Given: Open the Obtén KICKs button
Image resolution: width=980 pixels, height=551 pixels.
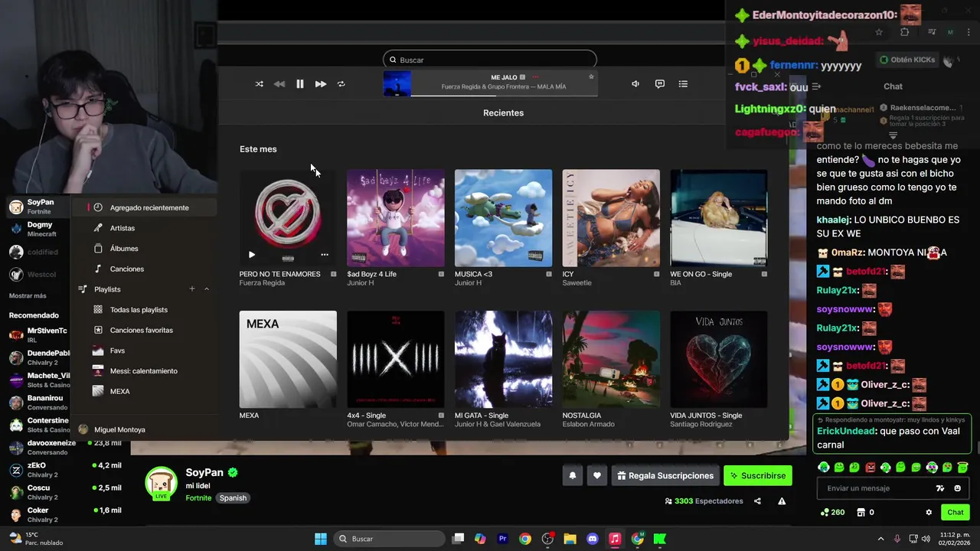Looking at the screenshot, I should [x=906, y=60].
